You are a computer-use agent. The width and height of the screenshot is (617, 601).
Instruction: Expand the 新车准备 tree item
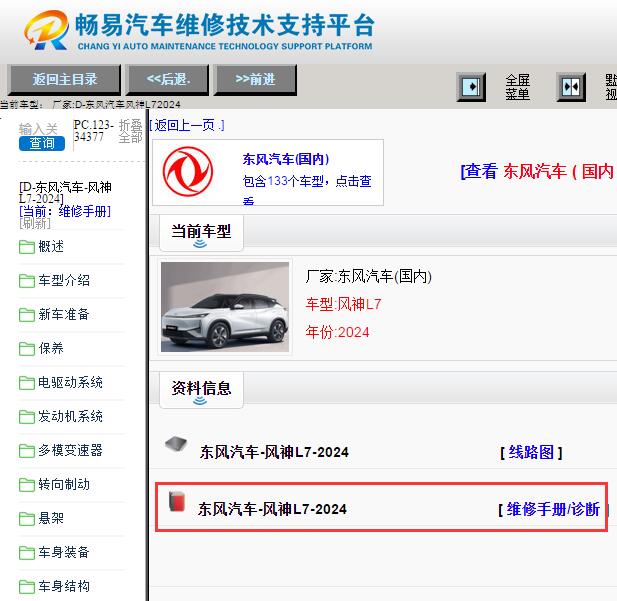[64, 314]
